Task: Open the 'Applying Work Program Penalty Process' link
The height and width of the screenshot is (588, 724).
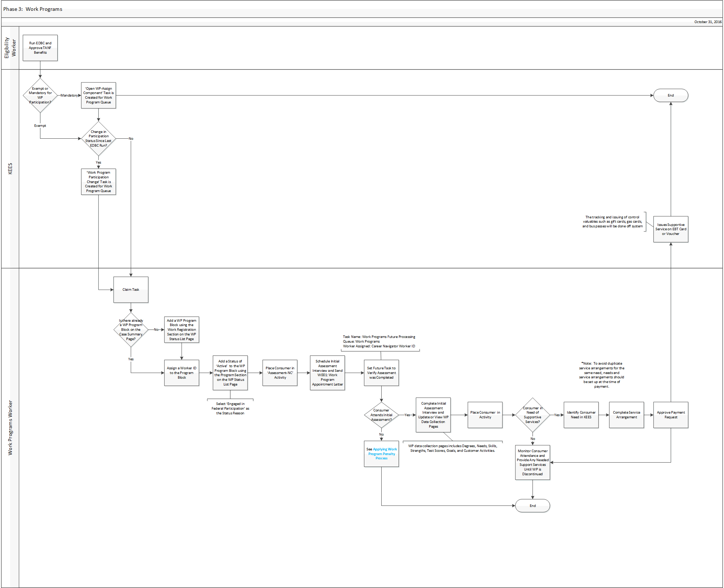Action: point(382,454)
